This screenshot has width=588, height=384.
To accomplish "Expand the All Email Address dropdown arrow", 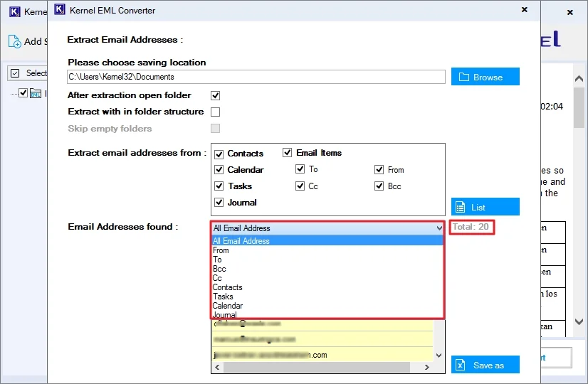I will [x=438, y=228].
